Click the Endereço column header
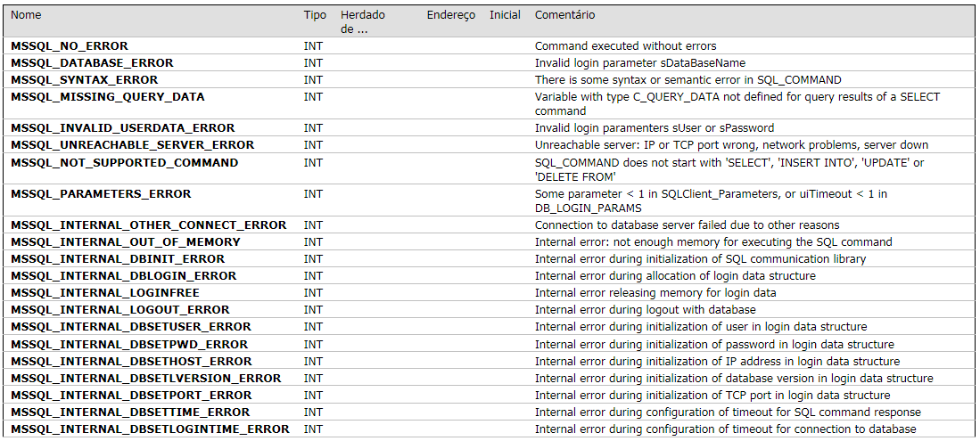The height and width of the screenshot is (441, 980). coord(450,15)
